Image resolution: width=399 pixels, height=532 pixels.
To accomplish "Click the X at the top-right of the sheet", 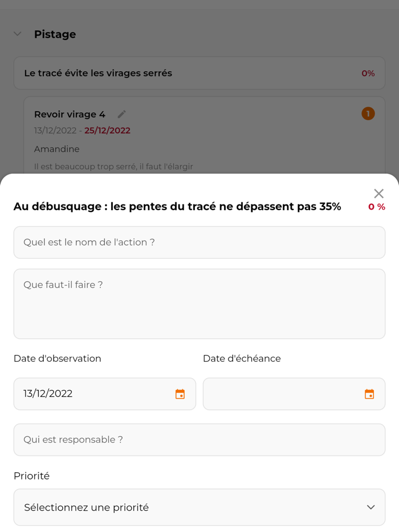I will [378, 193].
